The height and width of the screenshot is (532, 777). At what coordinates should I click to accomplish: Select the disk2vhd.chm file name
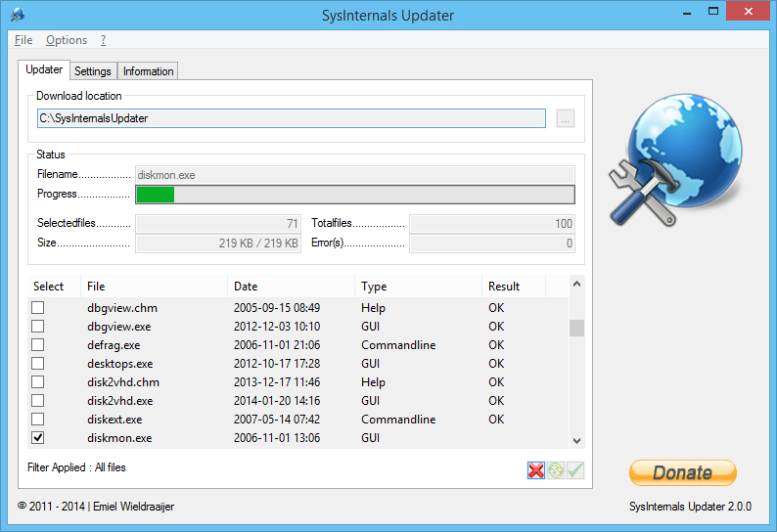(x=123, y=382)
